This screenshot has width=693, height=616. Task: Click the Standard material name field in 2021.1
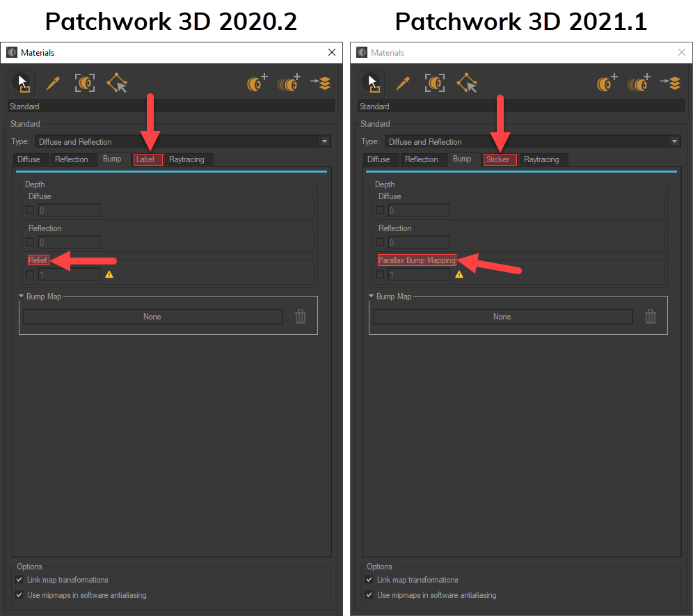pos(522,106)
